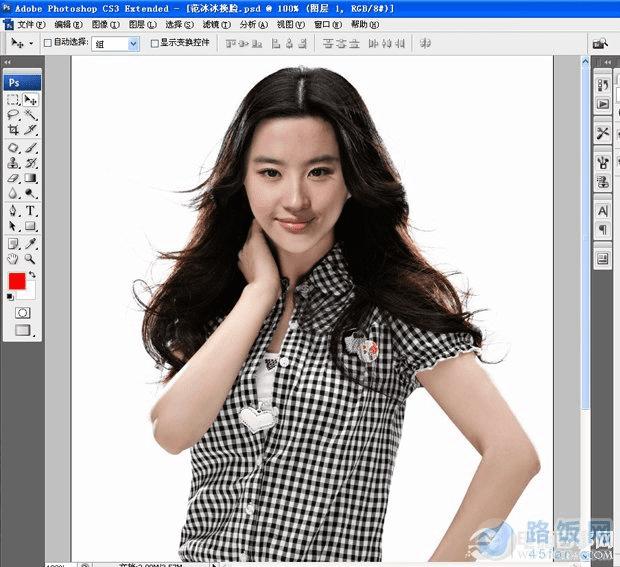Select the Eraser tool
The height and width of the screenshot is (567, 620).
point(13,178)
